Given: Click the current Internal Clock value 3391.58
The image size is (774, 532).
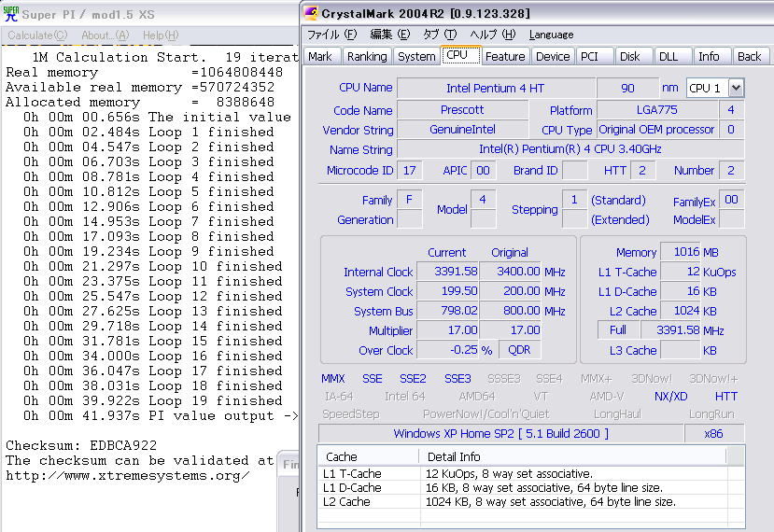Looking at the screenshot, I should 448,272.
